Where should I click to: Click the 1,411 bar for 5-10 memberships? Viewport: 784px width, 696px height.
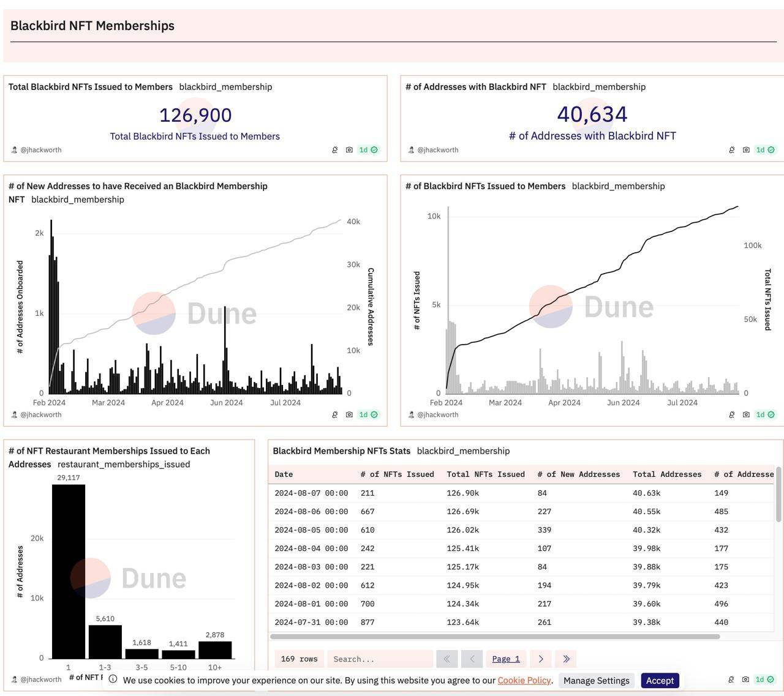(x=178, y=654)
